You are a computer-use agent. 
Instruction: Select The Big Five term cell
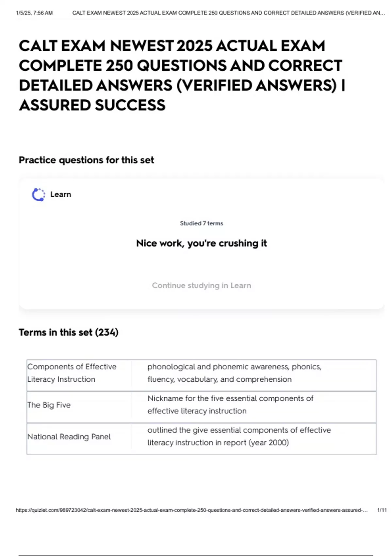click(x=49, y=405)
